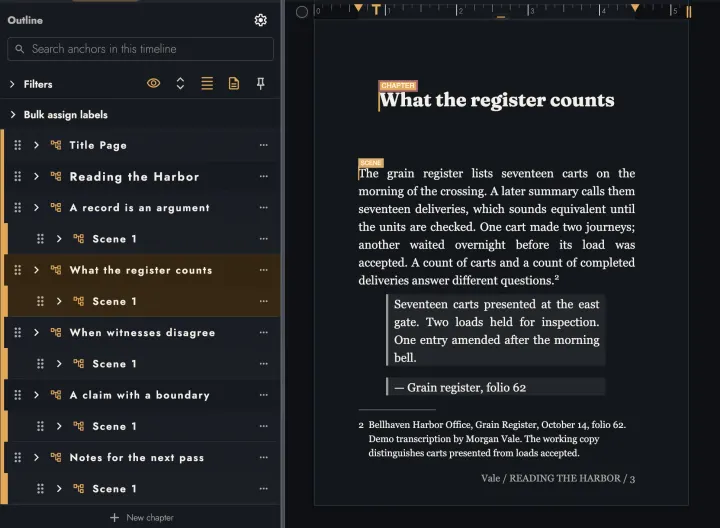Expand What the register counts chapter
The image size is (720, 528).
coord(36,270)
